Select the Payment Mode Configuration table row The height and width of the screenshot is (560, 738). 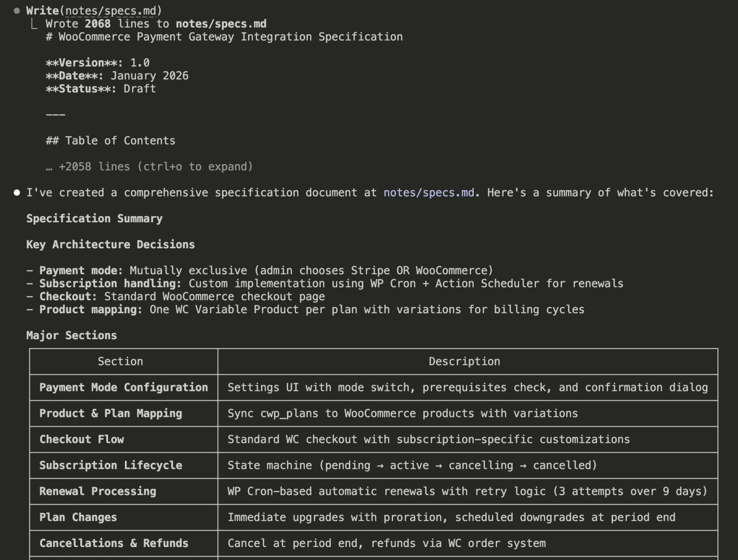click(x=124, y=388)
